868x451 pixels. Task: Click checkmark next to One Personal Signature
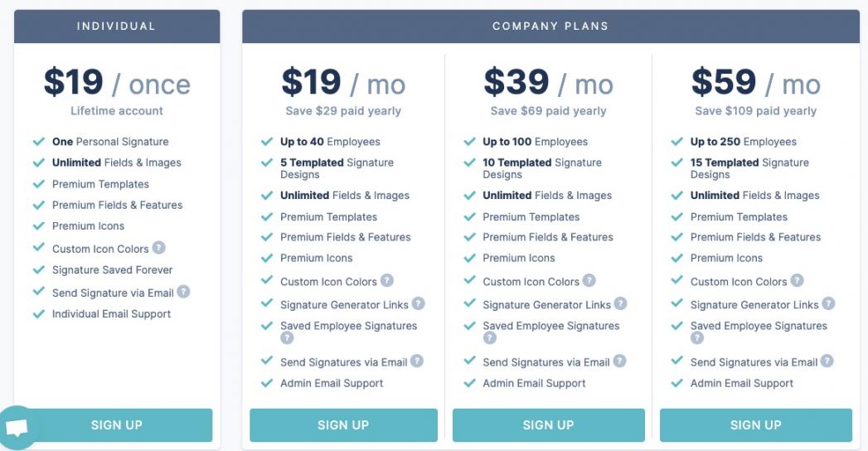click(x=38, y=142)
